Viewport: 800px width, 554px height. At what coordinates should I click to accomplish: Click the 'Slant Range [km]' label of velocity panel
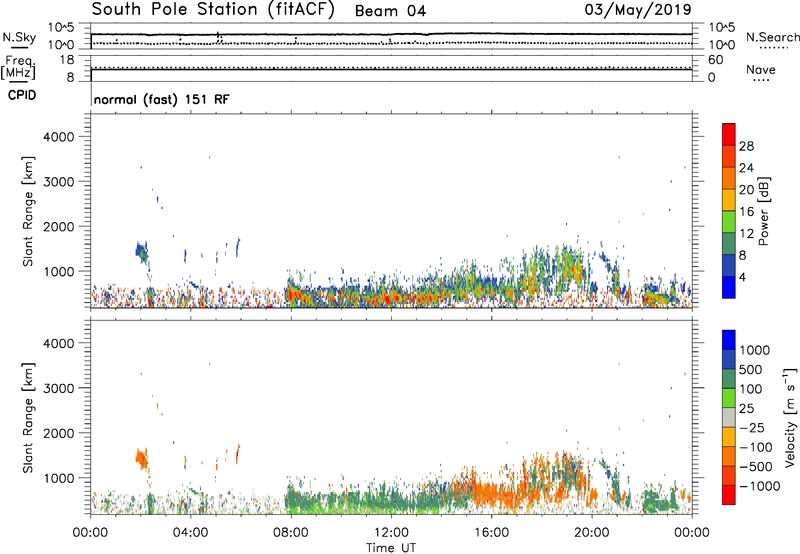point(28,418)
